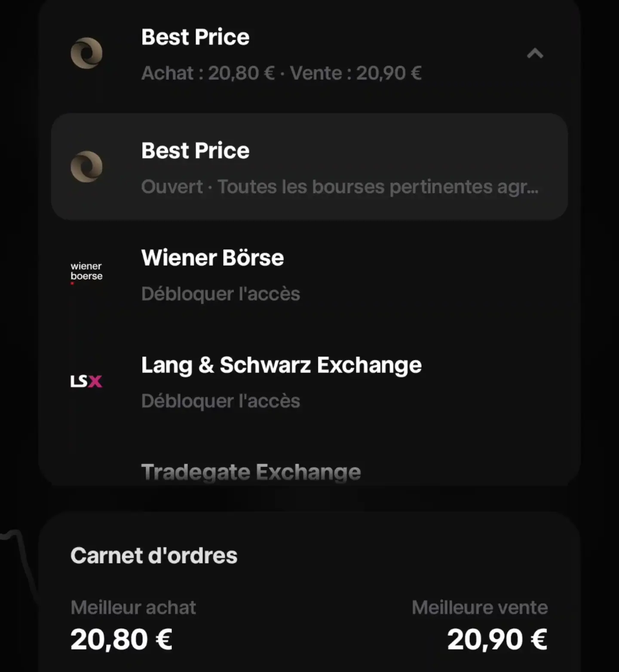Viewport: 619px width, 672px height.
Task: Click Débloquer l'accès under Wiener Börse
Action: (221, 294)
